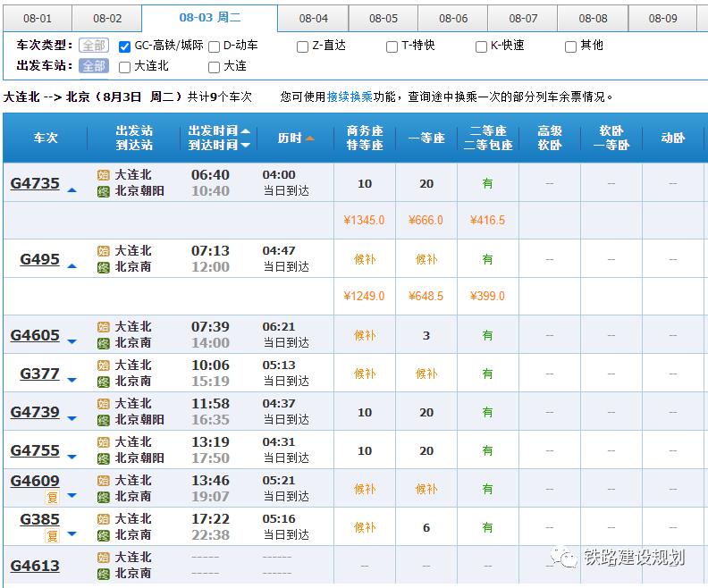
Task: Expand the G4755 train details arrow
Action: [x=72, y=457]
